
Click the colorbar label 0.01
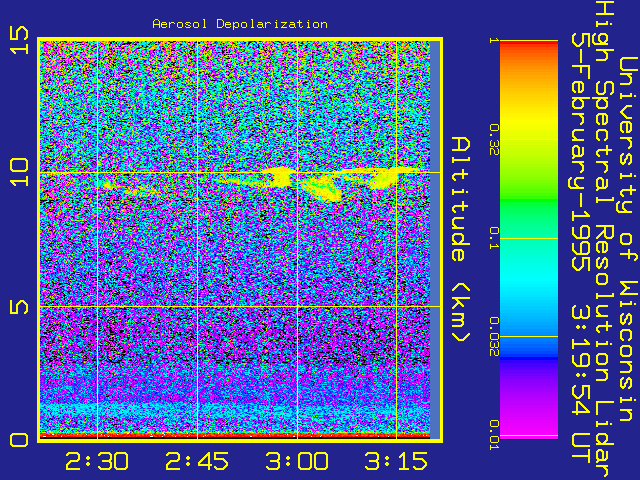[494, 435]
